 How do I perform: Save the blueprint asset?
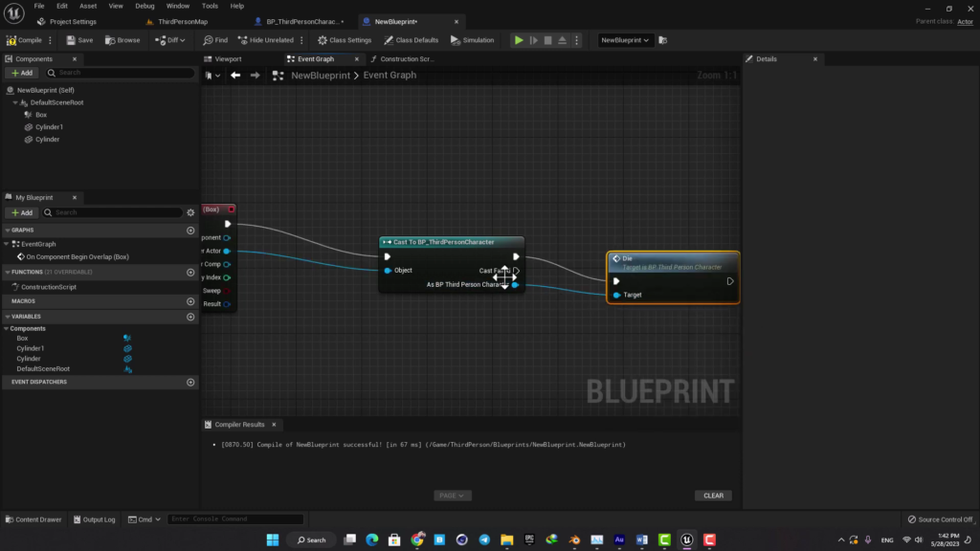point(79,40)
